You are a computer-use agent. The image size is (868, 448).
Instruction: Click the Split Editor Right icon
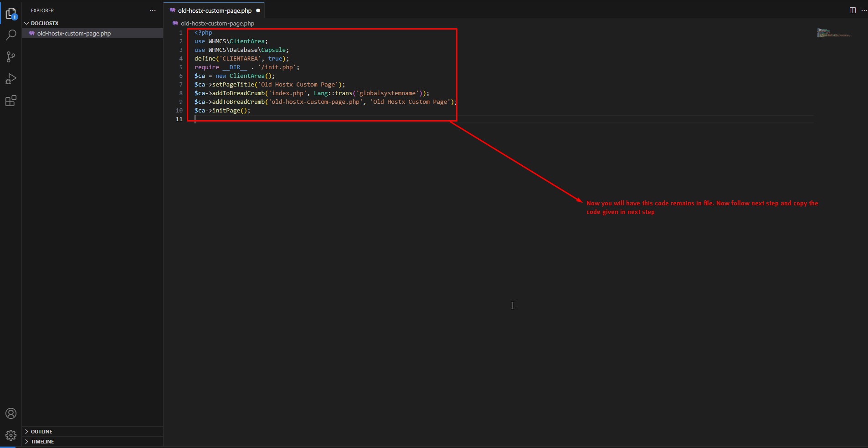(853, 10)
